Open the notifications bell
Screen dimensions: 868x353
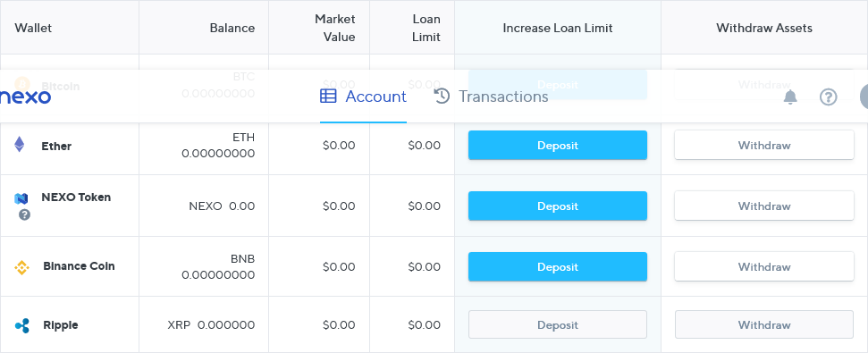pyautogui.click(x=790, y=97)
